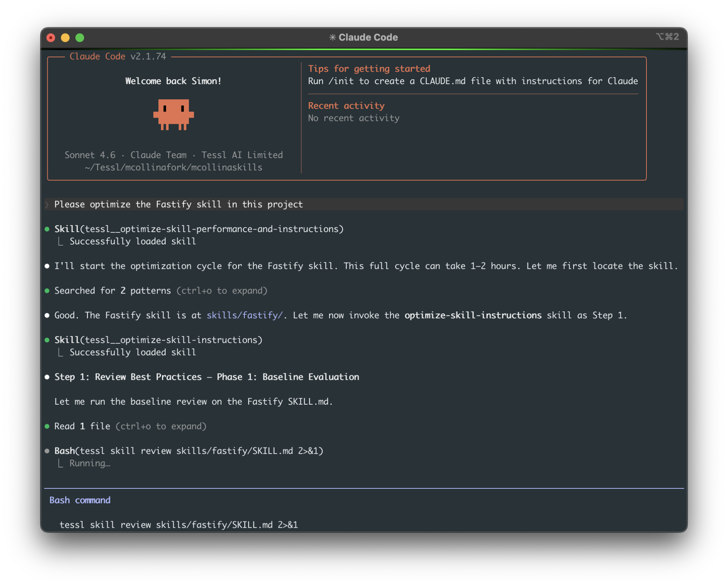
Task: Click green dot next to Skill(tessl__optimize-skill-instructions)
Action: coord(47,340)
